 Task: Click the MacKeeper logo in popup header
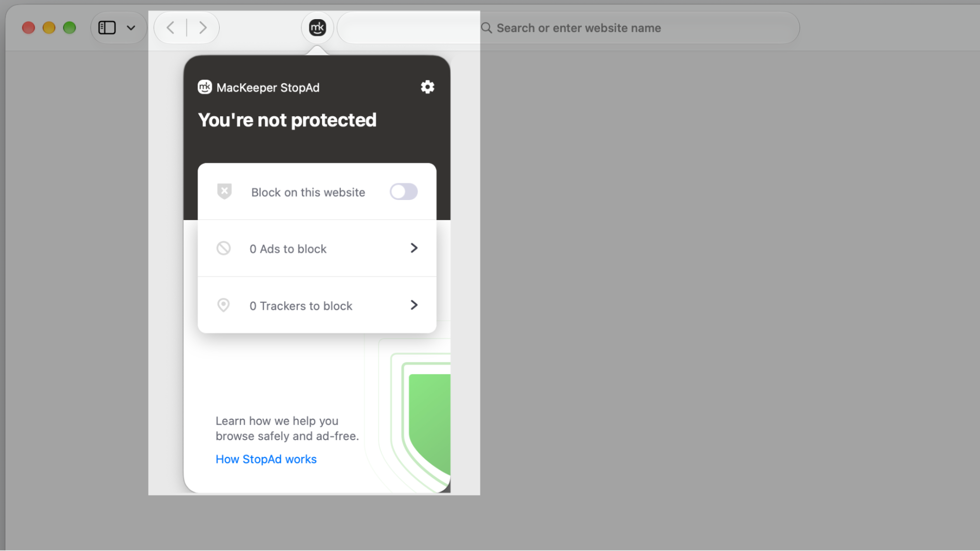[x=204, y=87]
